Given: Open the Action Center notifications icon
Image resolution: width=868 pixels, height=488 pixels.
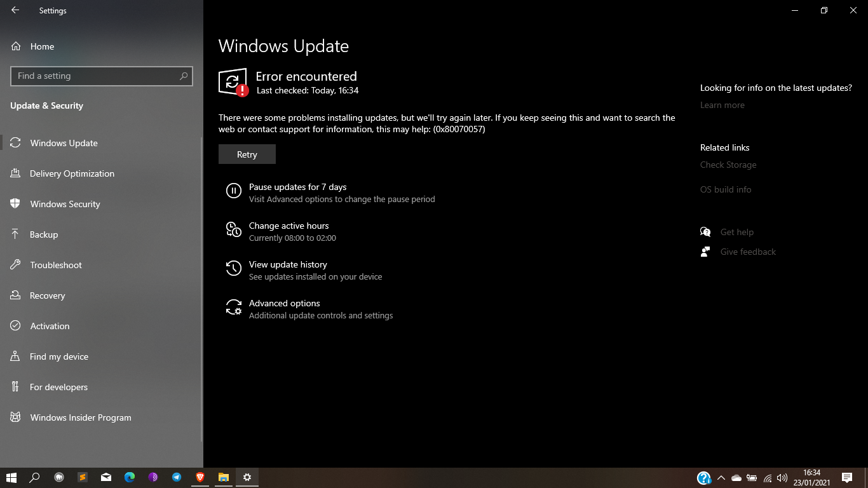Looking at the screenshot, I should 846,478.
